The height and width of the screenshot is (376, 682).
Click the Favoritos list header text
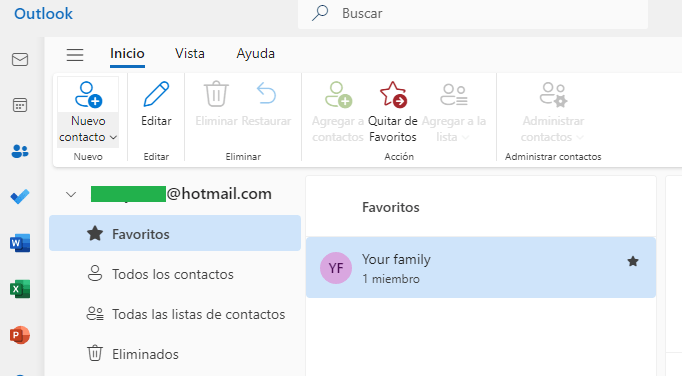391,207
